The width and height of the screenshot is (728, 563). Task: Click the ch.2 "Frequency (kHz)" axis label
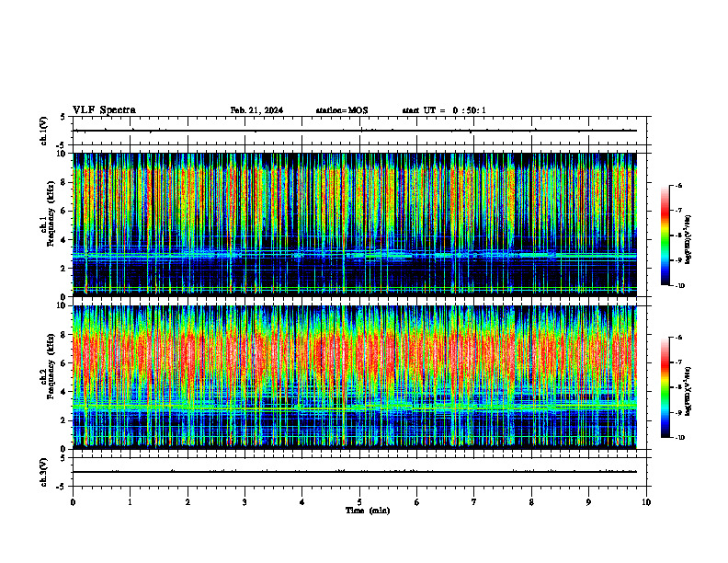click(x=51, y=366)
